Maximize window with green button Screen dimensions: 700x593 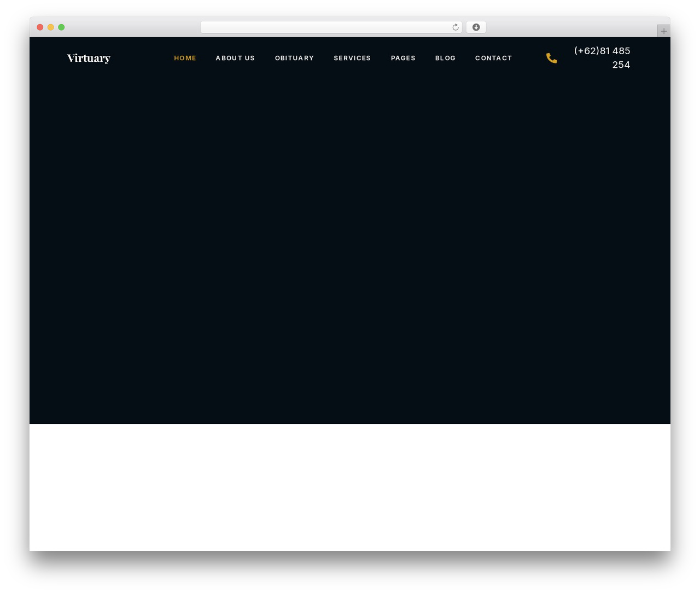tap(61, 27)
